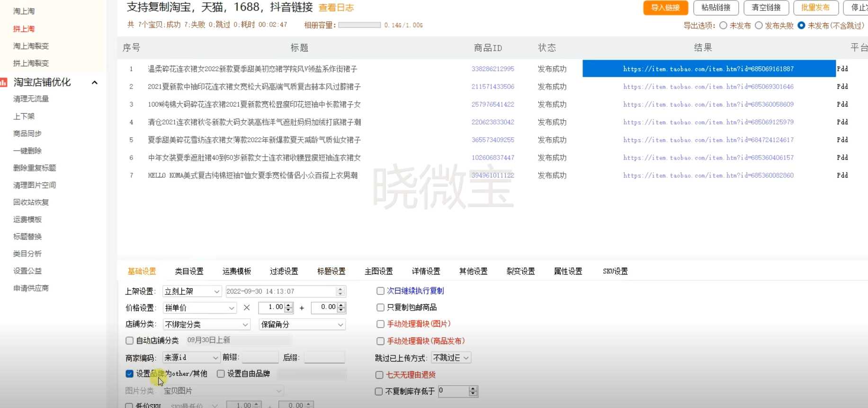Viewport: 868px width, 408px height.
Task: Switch to the 主图设置 tab
Action: pos(379,271)
